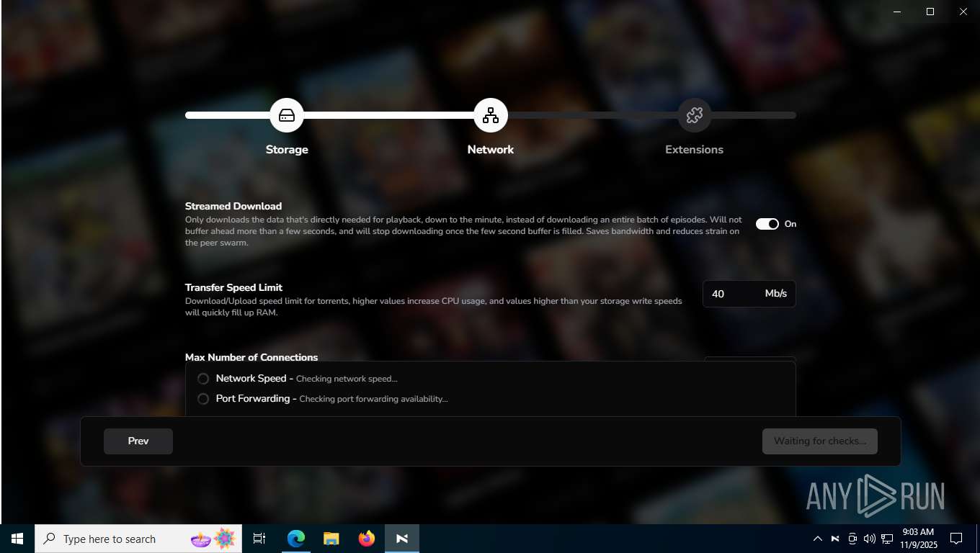Close the application window
The width and height of the screenshot is (980, 553).
tap(963, 12)
